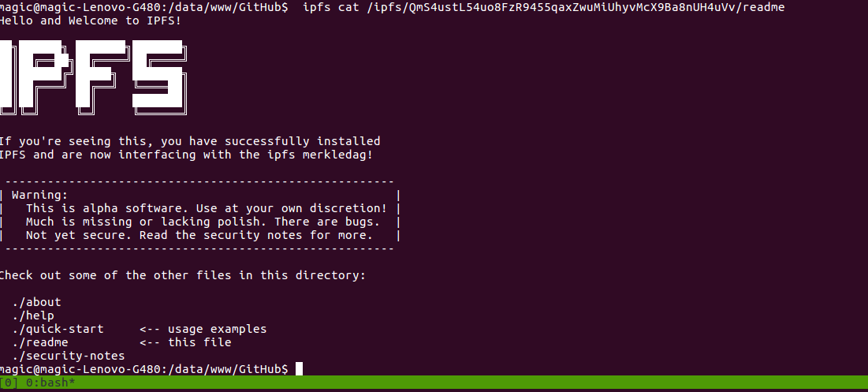Click 'Not yet secure' warning line
The height and width of the screenshot is (392, 868).
point(199,235)
